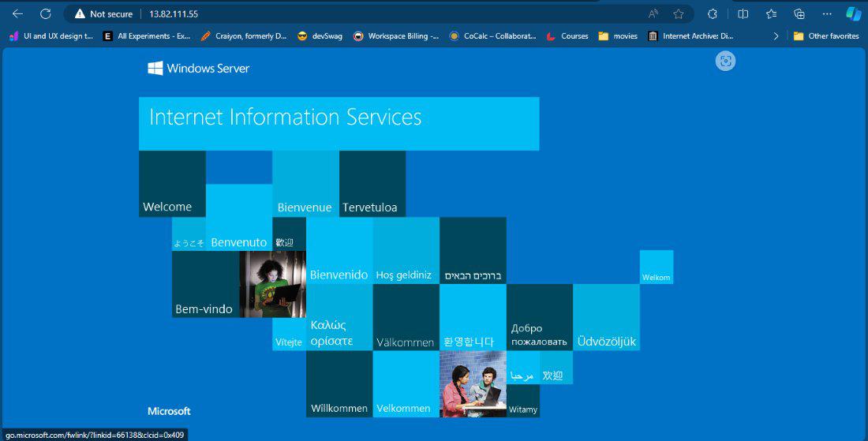
Task: Click the Windows Server logo
Action: coord(198,69)
